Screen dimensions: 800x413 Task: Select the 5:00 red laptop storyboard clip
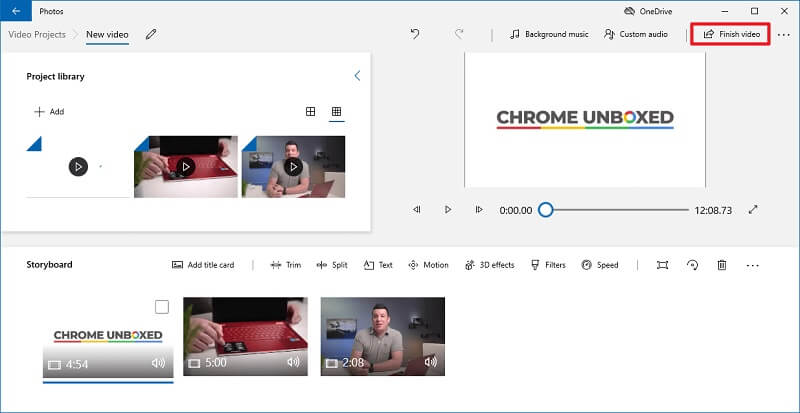point(245,337)
